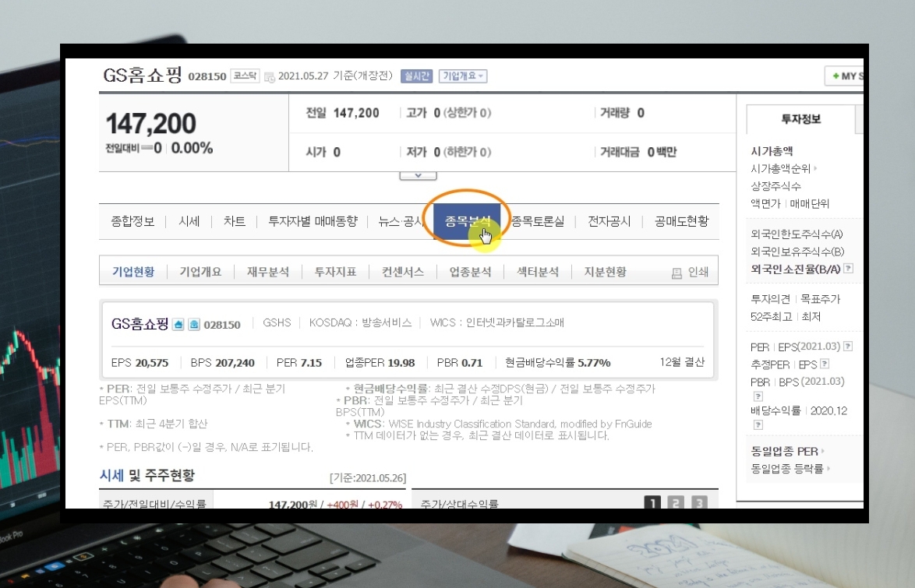Screen dimensions: 915x588
Task: Select the 투자지표 sub-tab
Action: point(336,272)
